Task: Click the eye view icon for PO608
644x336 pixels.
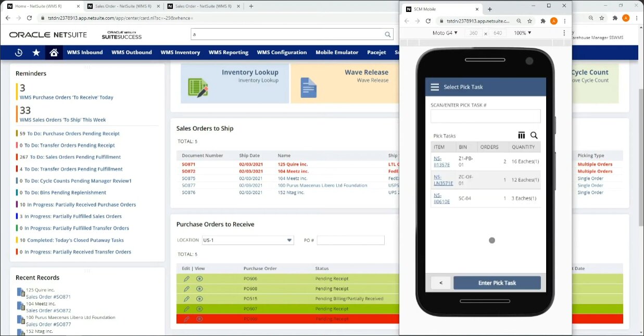Action: point(199,289)
